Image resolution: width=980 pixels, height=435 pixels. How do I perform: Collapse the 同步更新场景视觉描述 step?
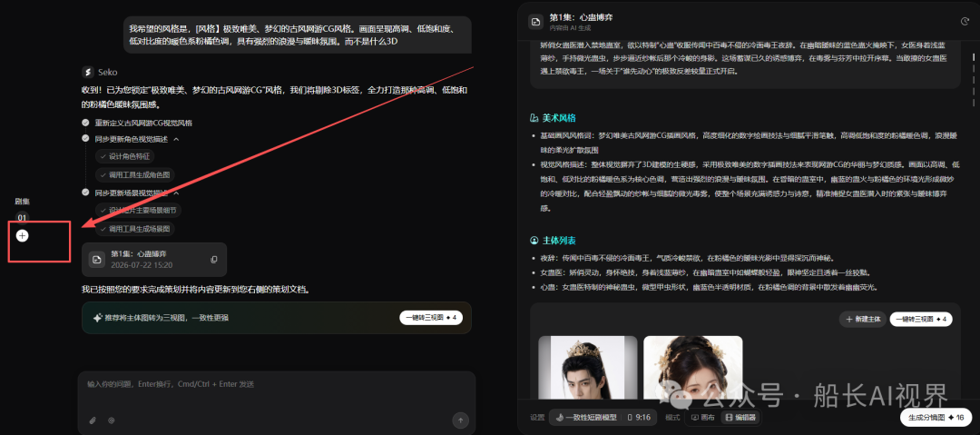coord(176,193)
